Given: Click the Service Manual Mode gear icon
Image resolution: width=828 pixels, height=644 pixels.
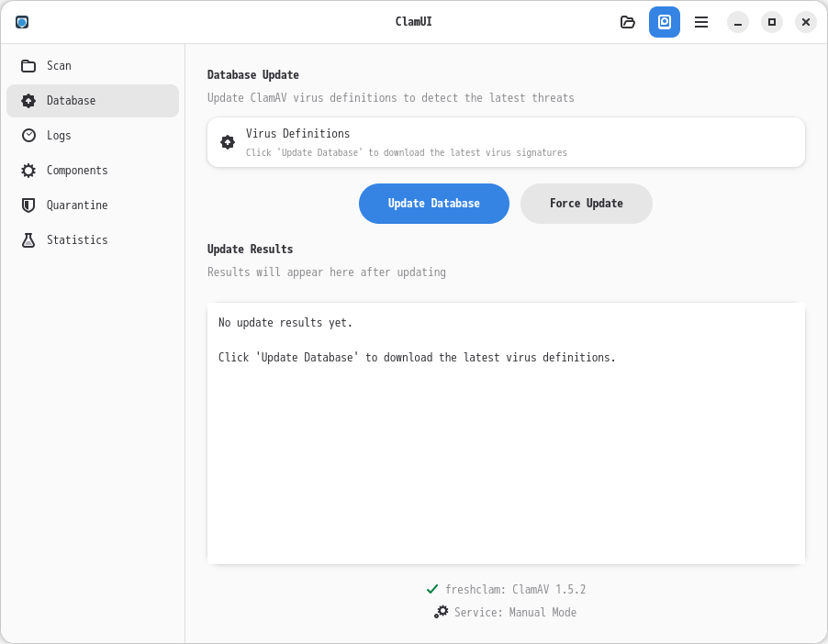Looking at the screenshot, I should (x=442, y=612).
